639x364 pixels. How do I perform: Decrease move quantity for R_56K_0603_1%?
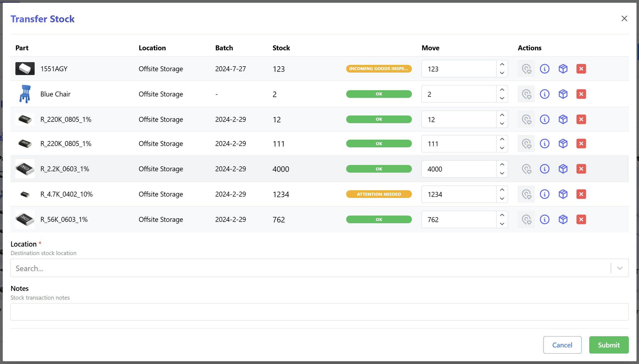[x=502, y=224]
